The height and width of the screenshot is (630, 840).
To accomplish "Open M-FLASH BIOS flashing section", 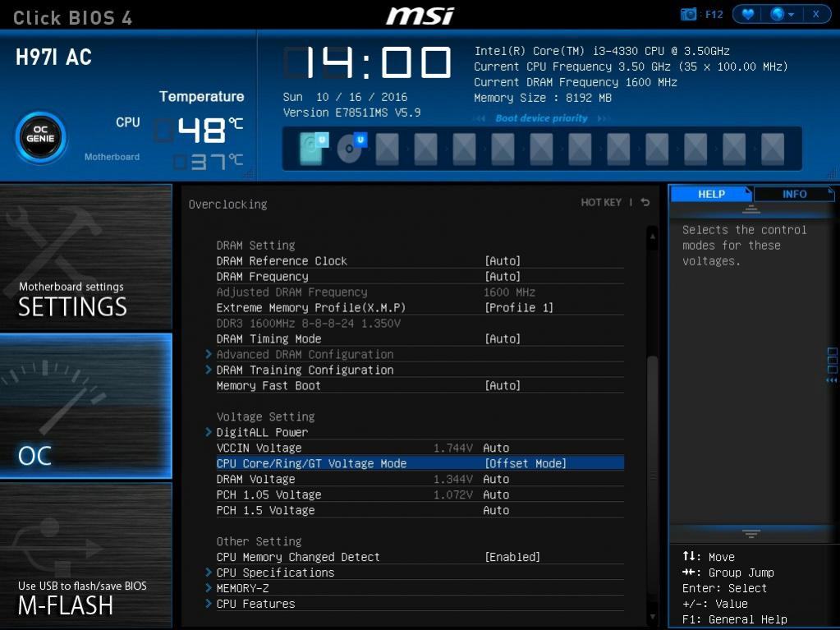I will (x=85, y=555).
